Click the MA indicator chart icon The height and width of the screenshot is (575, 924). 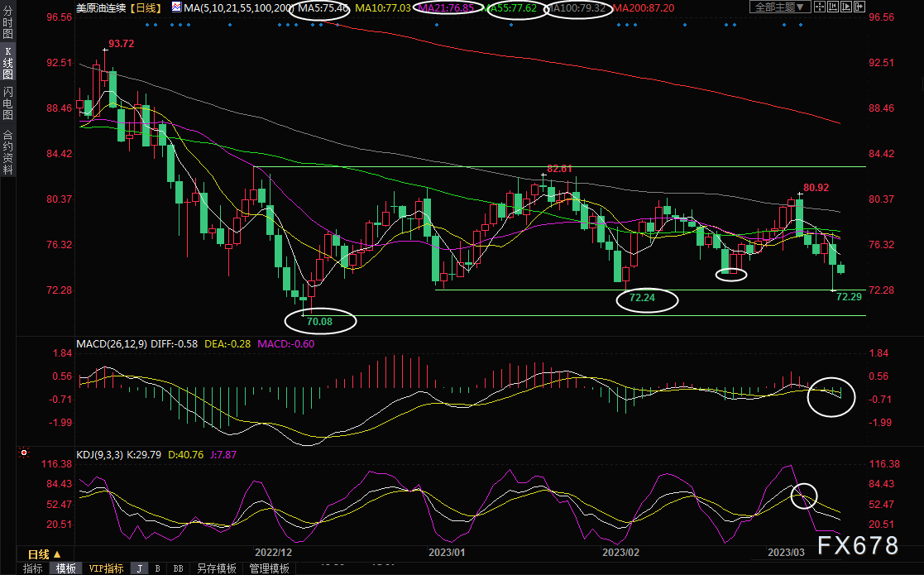(176, 7)
